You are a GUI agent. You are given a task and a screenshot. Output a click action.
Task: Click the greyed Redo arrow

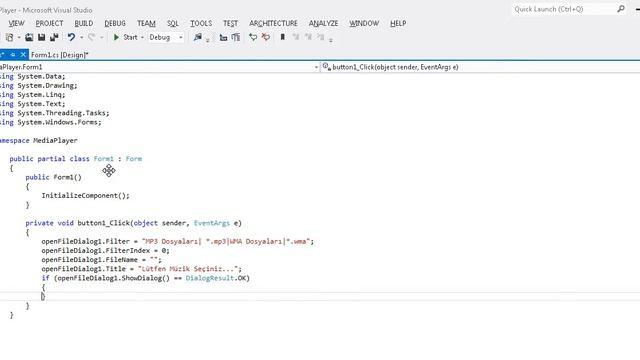(91, 38)
